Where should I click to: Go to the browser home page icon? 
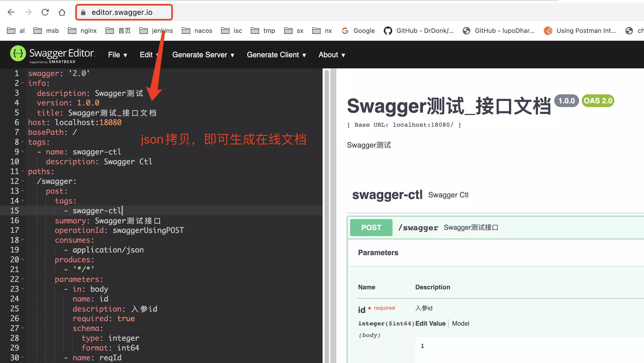coord(62,12)
